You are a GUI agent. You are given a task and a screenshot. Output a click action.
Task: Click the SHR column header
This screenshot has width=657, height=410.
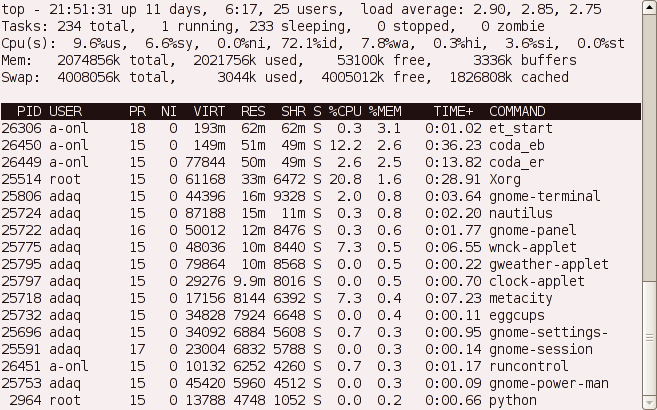pyautogui.click(x=293, y=111)
